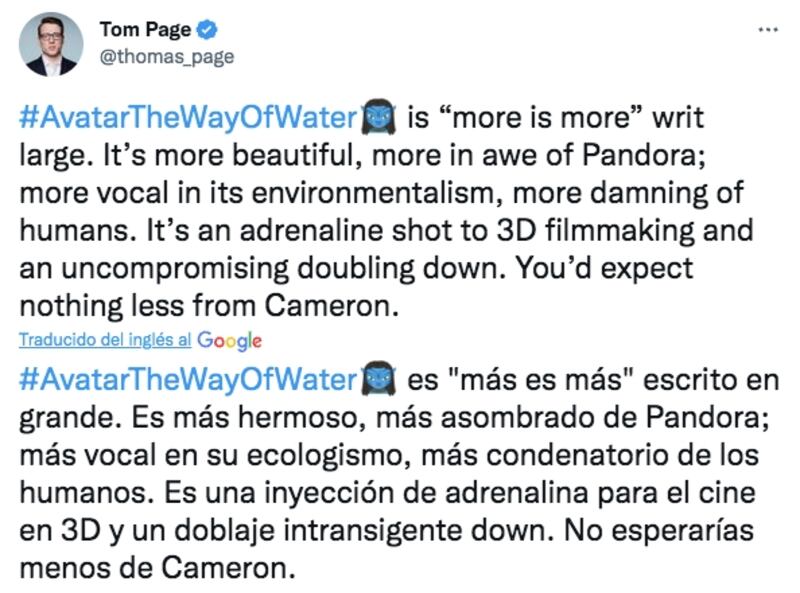Open the #AvatarTheWayOfWater hashtag in the Spanish translation

tap(188, 379)
